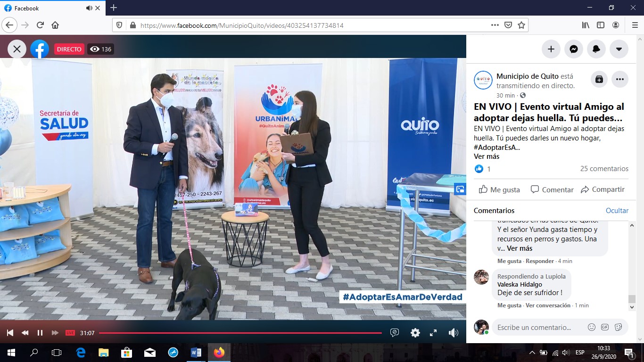The width and height of the screenshot is (644, 362).
Task: Open video settings gear
Action: coord(415,333)
